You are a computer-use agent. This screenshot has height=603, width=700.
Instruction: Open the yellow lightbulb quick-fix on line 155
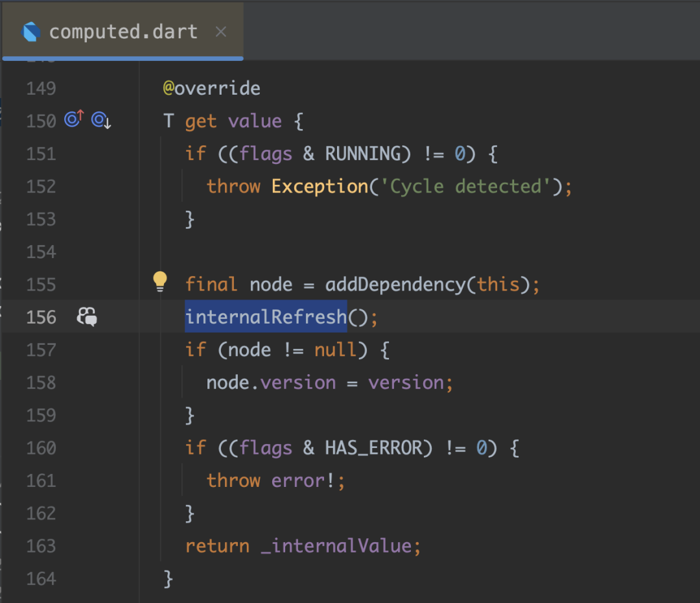(x=159, y=282)
